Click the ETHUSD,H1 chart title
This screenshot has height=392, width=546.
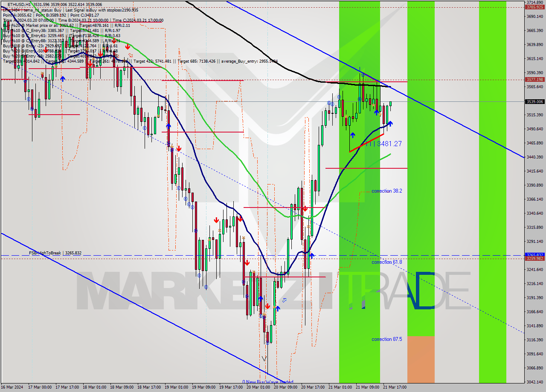click(20, 4)
